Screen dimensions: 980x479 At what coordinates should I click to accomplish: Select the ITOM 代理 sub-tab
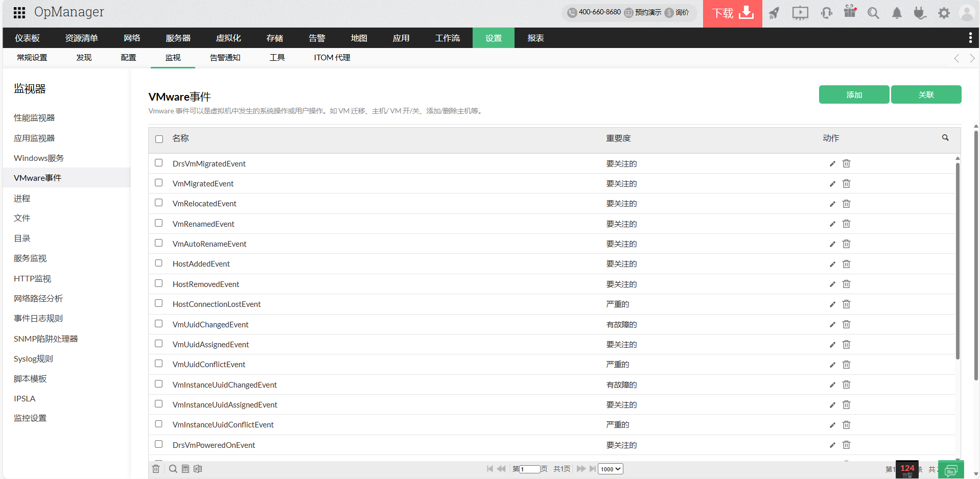tap(332, 58)
